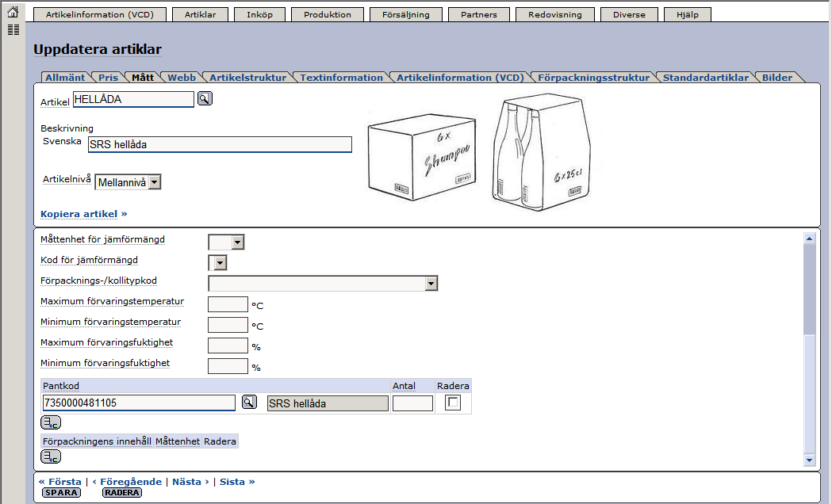This screenshot has height=504, width=832.
Task: Click the grayed SRS hellåda pant name field
Action: (328, 403)
